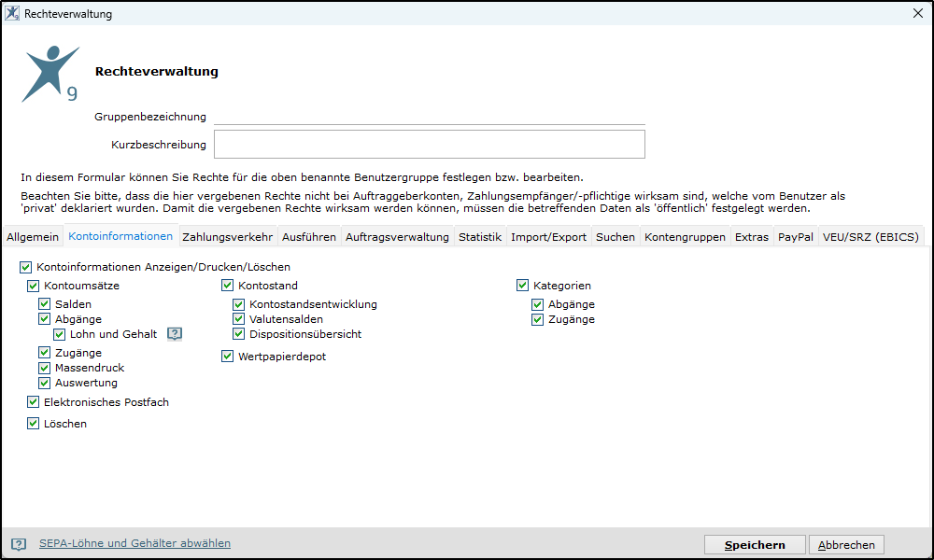Open the Import/Export tab
Viewport: 934px width, 560px height.
pyautogui.click(x=548, y=237)
